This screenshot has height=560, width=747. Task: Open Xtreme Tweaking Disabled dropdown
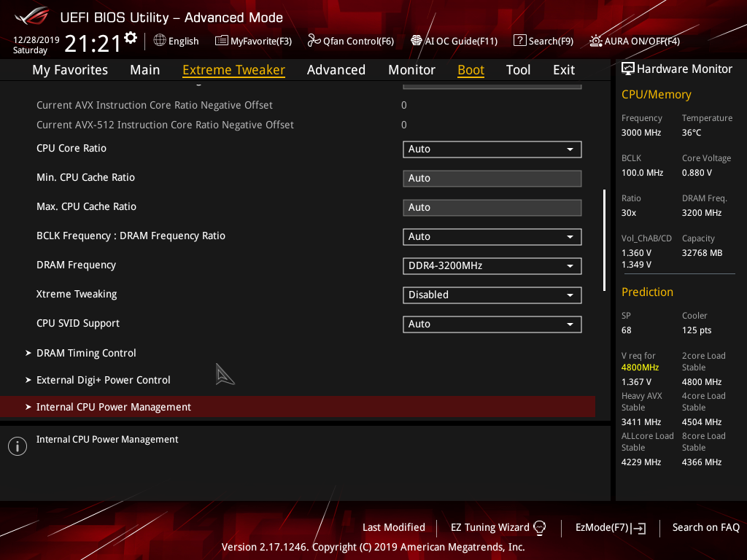pos(492,295)
